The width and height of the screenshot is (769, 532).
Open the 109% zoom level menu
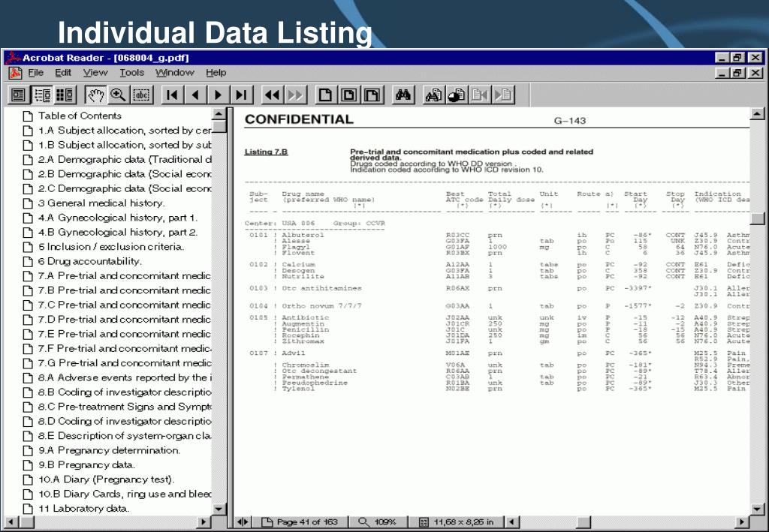pos(378,522)
